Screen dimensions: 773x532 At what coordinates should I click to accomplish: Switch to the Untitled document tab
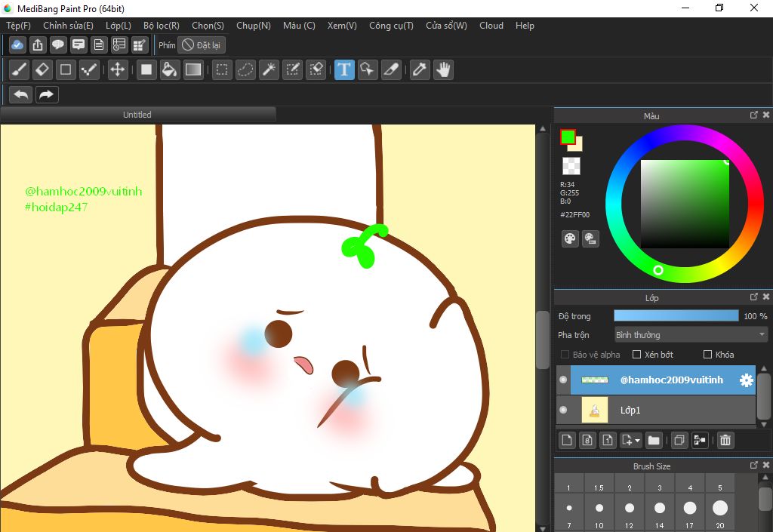[137, 115]
